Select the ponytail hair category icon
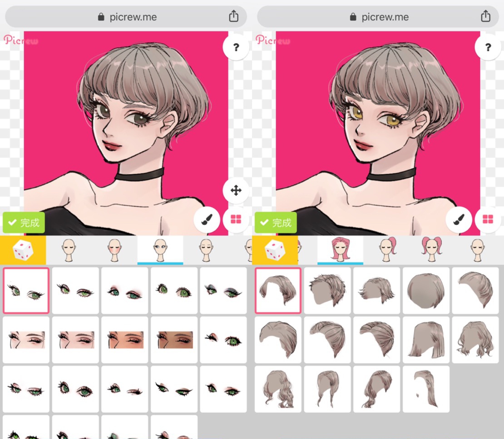Image resolution: width=504 pixels, height=439 pixels. click(x=386, y=249)
